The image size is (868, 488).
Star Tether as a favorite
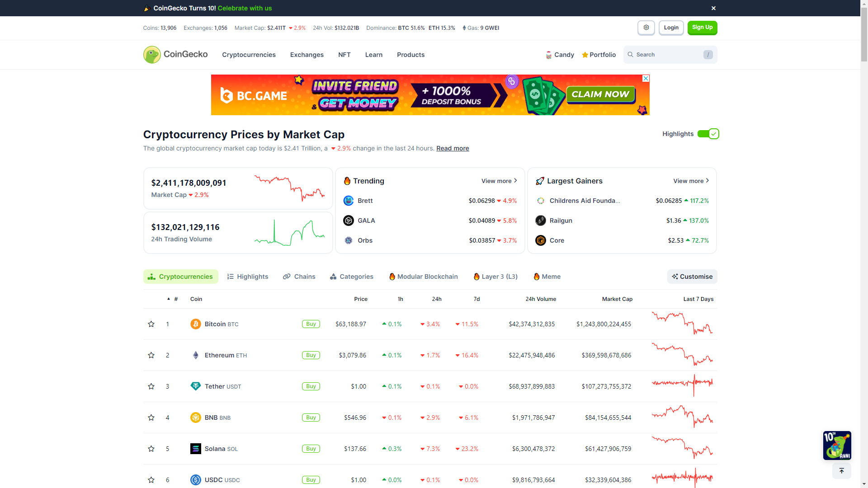[151, 386]
